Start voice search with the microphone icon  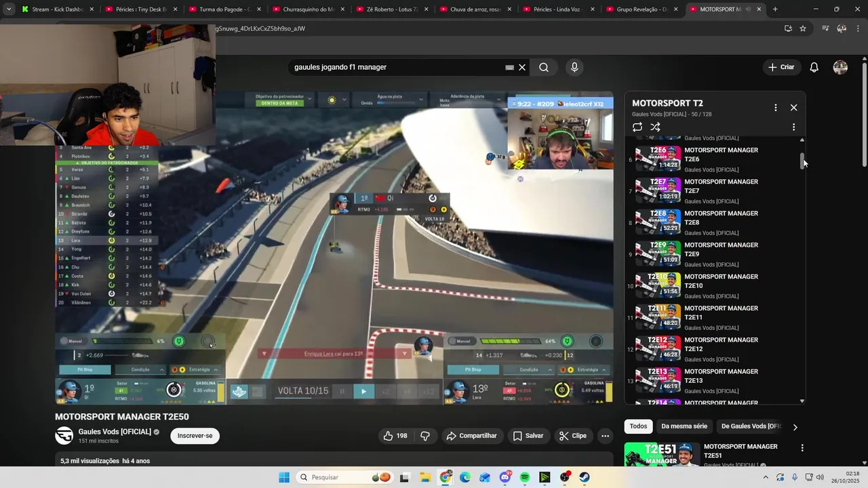[x=574, y=67]
